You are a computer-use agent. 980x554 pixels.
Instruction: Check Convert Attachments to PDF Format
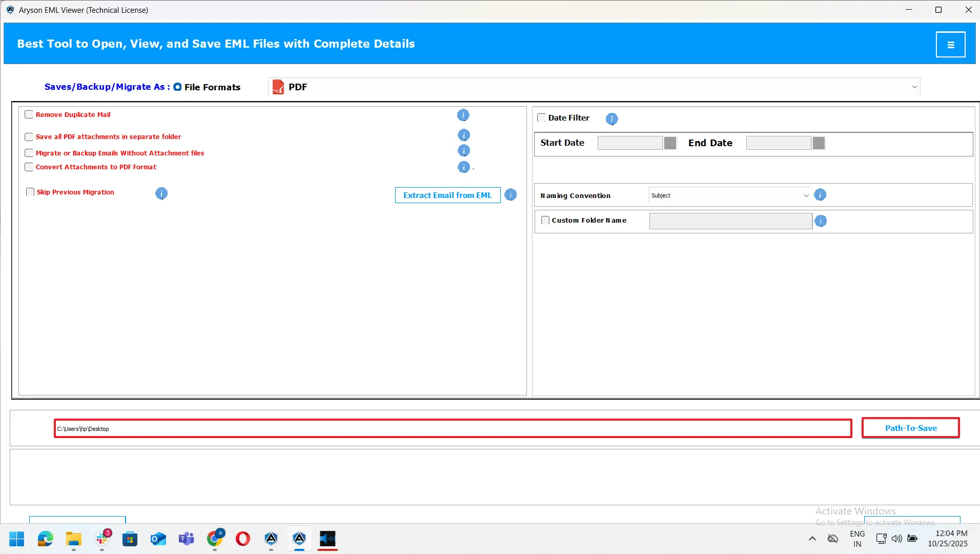point(29,167)
